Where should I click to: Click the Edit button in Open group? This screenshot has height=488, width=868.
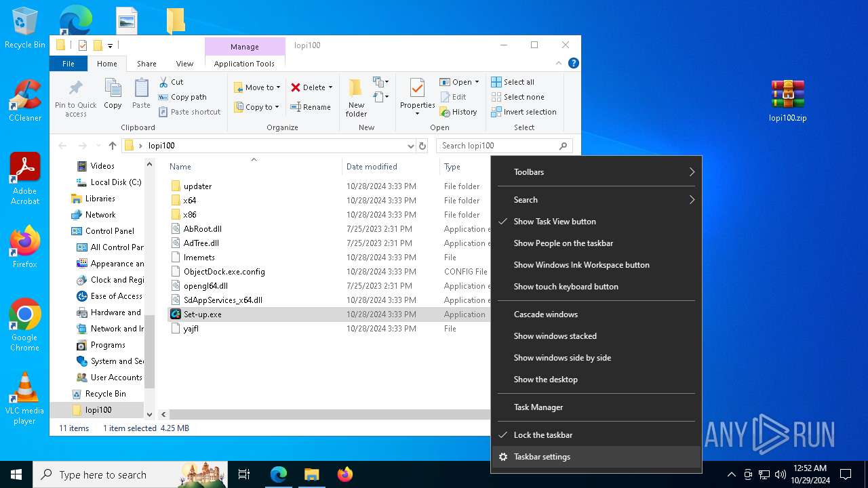coord(453,97)
